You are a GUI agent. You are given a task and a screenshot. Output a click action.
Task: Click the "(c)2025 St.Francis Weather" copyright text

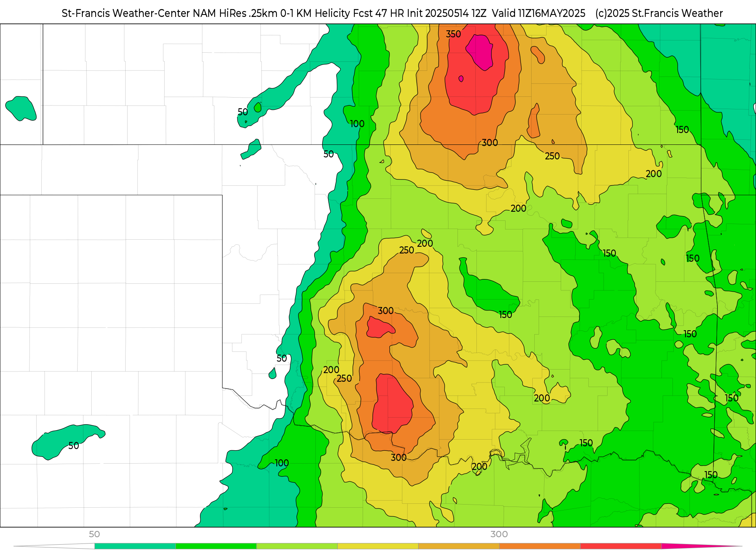click(x=659, y=13)
